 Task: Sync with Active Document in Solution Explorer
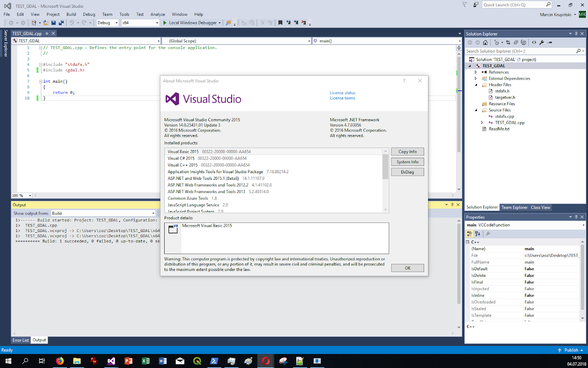[508, 42]
